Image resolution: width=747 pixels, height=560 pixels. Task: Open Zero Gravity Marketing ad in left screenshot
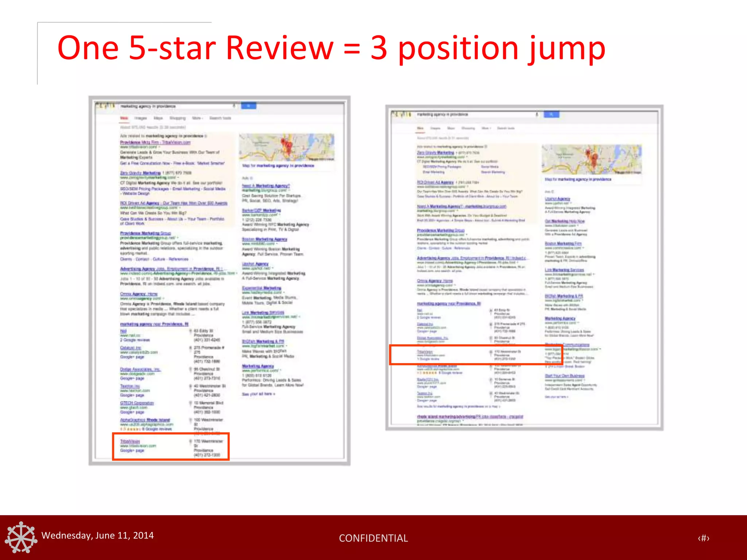(x=140, y=173)
